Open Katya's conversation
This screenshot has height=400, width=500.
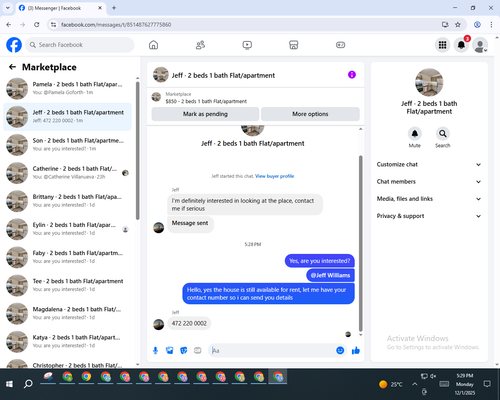tap(67, 342)
